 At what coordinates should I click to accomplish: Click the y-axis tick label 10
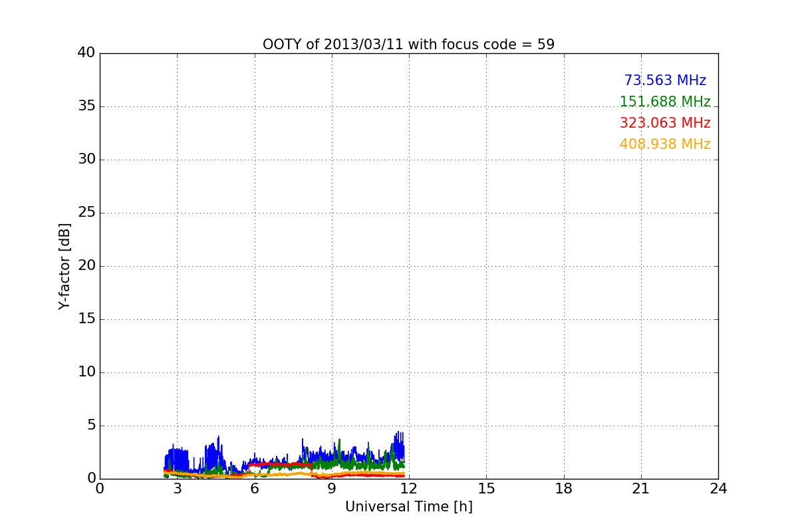pyautogui.click(x=86, y=372)
